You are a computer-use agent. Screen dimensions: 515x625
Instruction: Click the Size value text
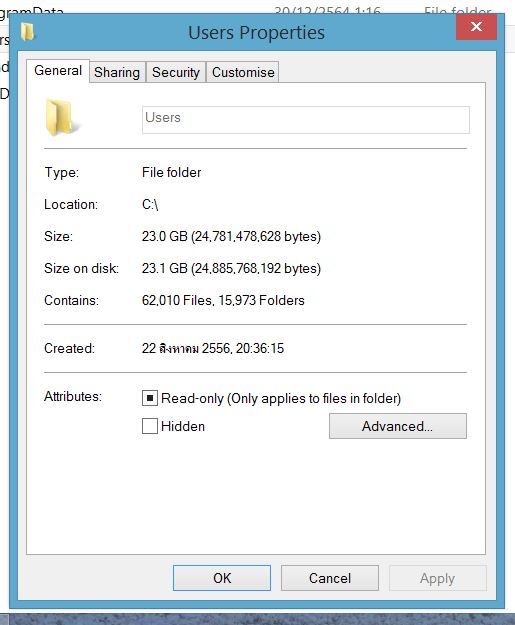pyautogui.click(x=231, y=236)
